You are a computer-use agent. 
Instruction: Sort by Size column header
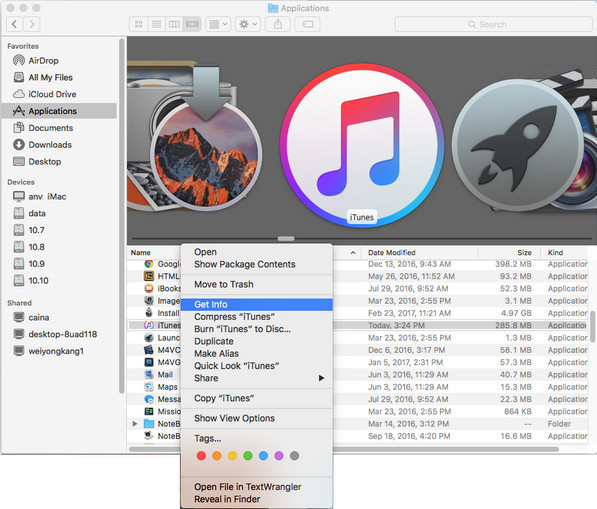tap(509, 252)
